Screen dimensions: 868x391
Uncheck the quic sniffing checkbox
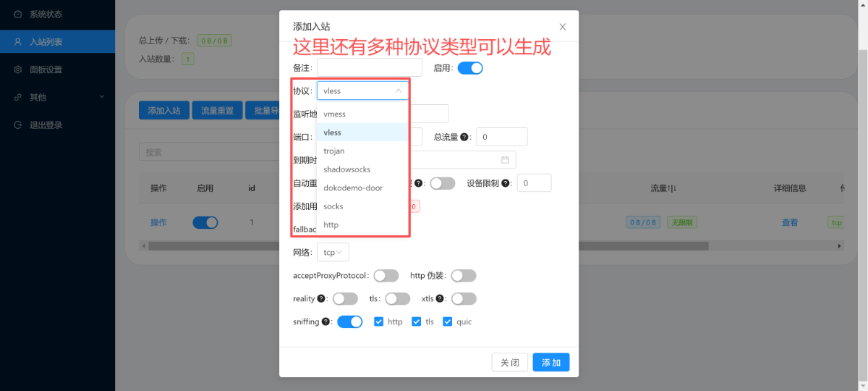point(447,321)
